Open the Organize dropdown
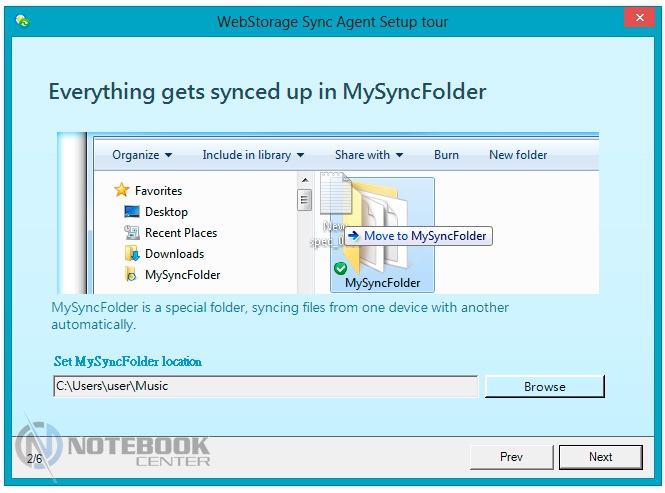The image size is (665, 493). coord(142,155)
